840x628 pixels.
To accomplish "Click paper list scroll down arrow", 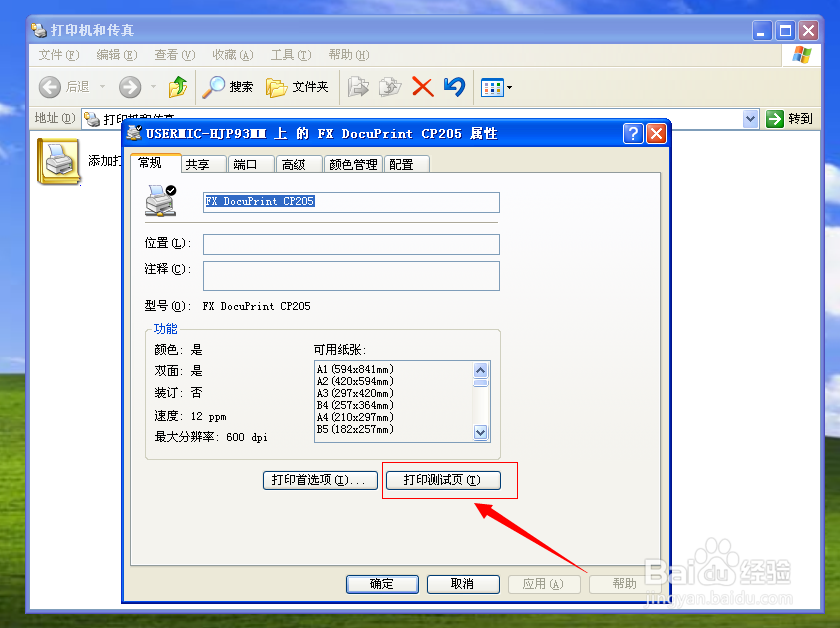I will [x=481, y=432].
